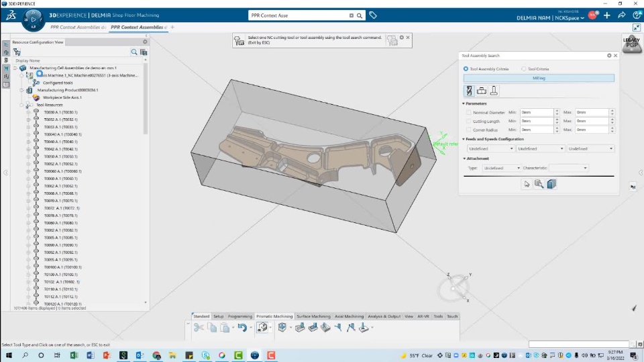Collapse the Parameters section
Viewport: 644px width, 362px height.
[x=464, y=103]
